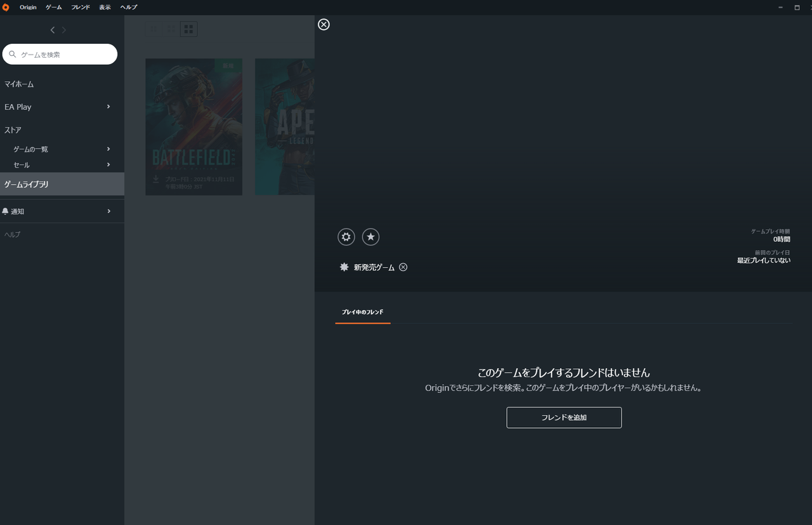Minimize the Origin window
This screenshot has width=812, height=525.
(x=780, y=7)
